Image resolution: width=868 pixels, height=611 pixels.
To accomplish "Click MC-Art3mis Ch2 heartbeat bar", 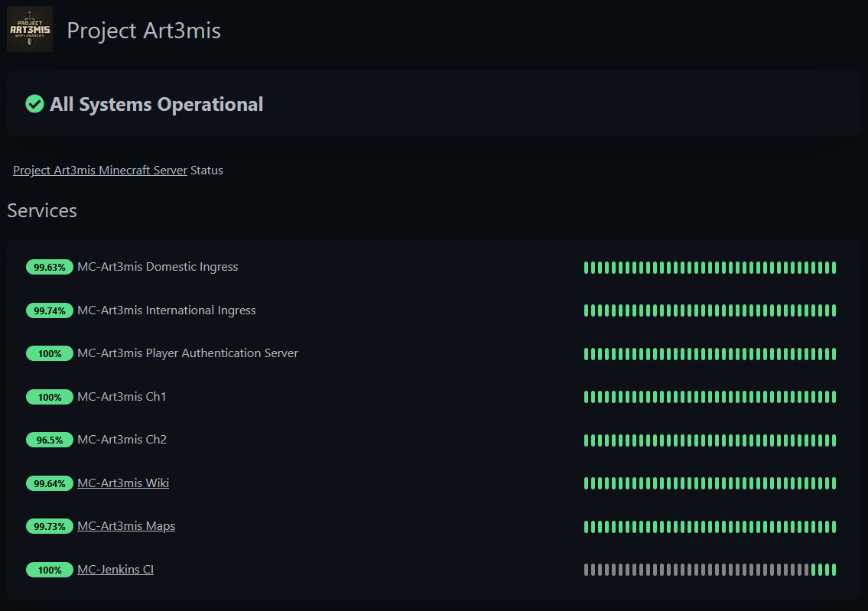I will [x=710, y=440].
